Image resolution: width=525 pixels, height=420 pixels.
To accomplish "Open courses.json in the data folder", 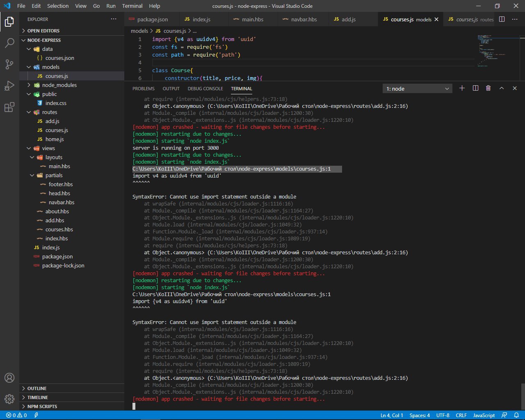I will click(x=72, y=58).
